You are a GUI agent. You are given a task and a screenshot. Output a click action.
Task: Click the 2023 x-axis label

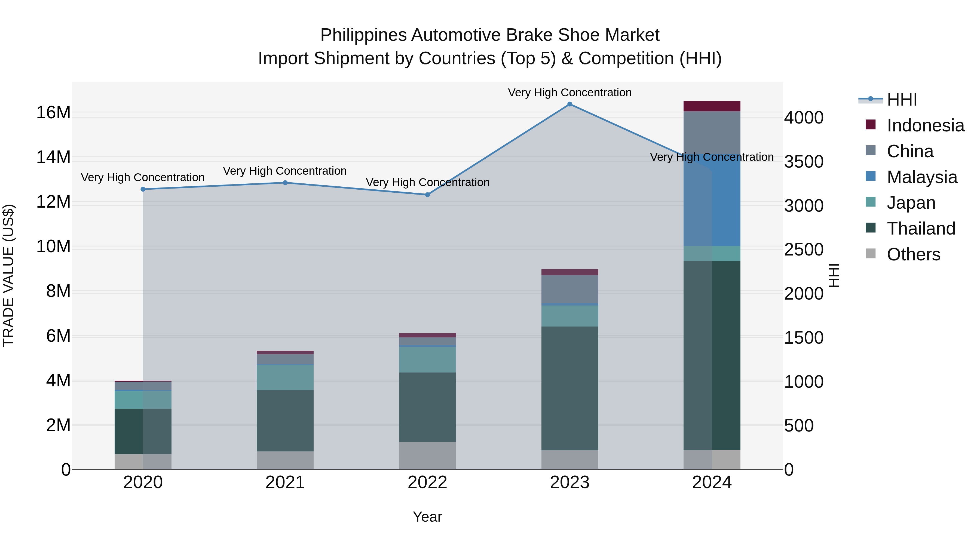pyautogui.click(x=569, y=482)
